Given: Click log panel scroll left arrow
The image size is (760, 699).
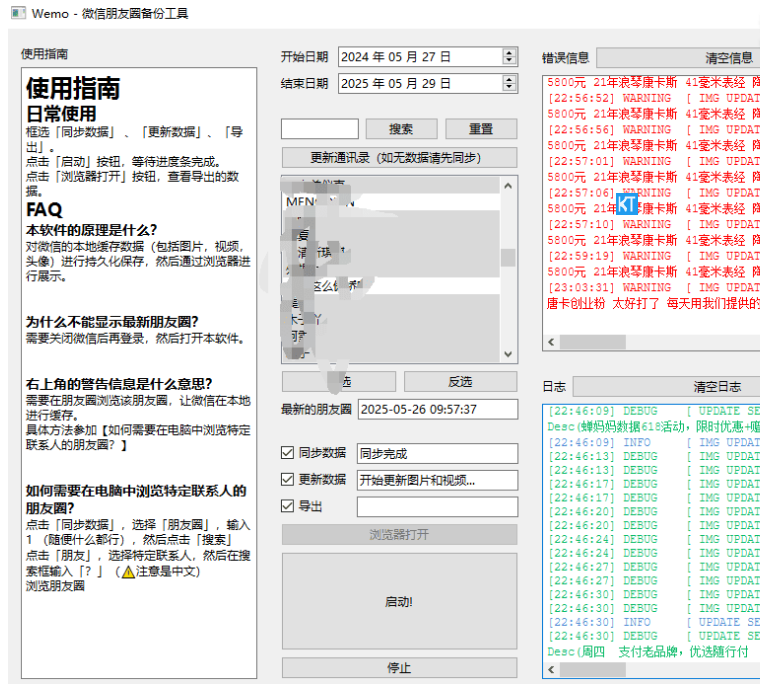Looking at the screenshot, I should coord(551,669).
